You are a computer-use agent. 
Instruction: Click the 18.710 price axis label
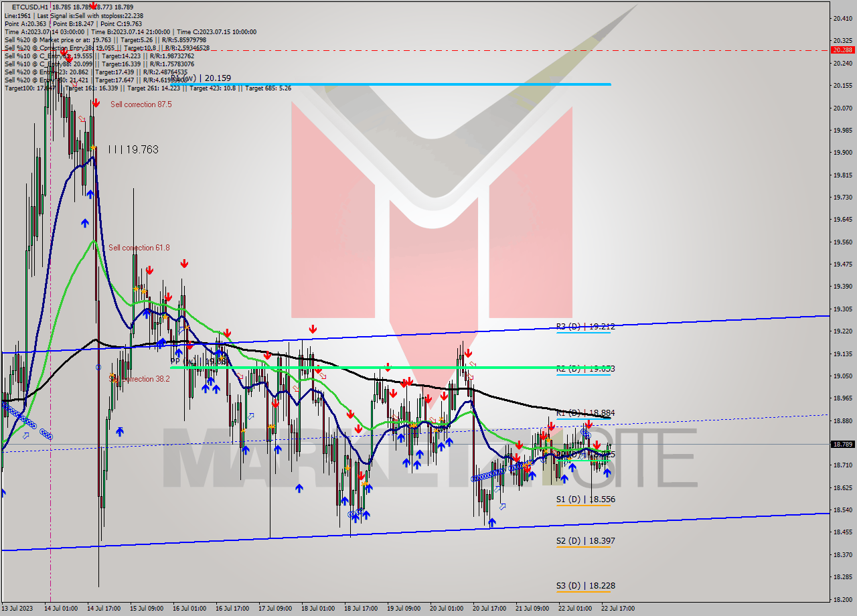[x=842, y=465]
